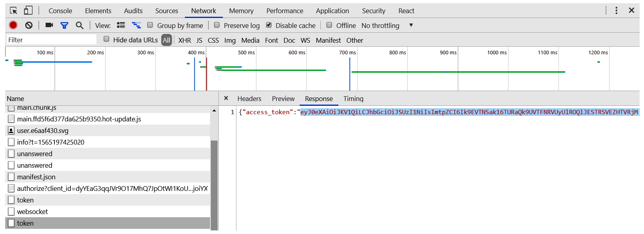The height and width of the screenshot is (234, 644).
Task: Click the capture screenshots camera icon
Action: tap(49, 25)
